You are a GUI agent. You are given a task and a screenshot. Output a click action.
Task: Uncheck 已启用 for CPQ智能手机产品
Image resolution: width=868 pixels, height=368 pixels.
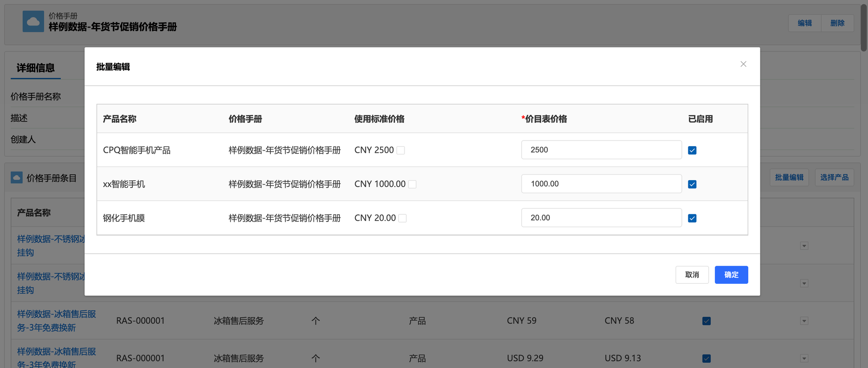[692, 150]
